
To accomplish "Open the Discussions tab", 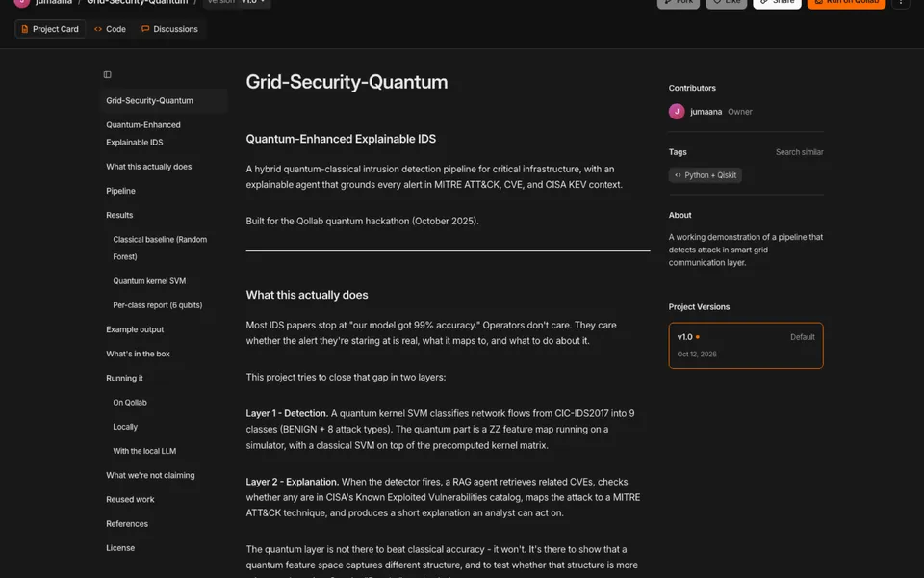I will (x=169, y=29).
